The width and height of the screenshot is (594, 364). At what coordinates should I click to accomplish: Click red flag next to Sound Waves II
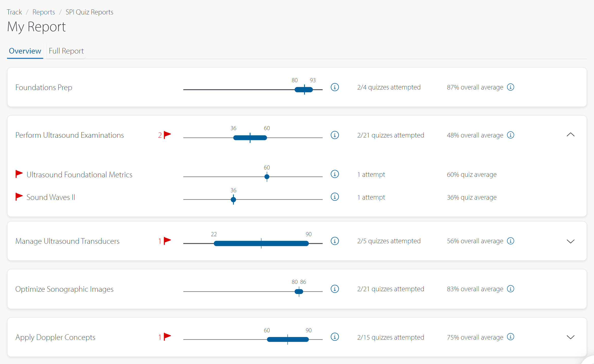tap(19, 197)
